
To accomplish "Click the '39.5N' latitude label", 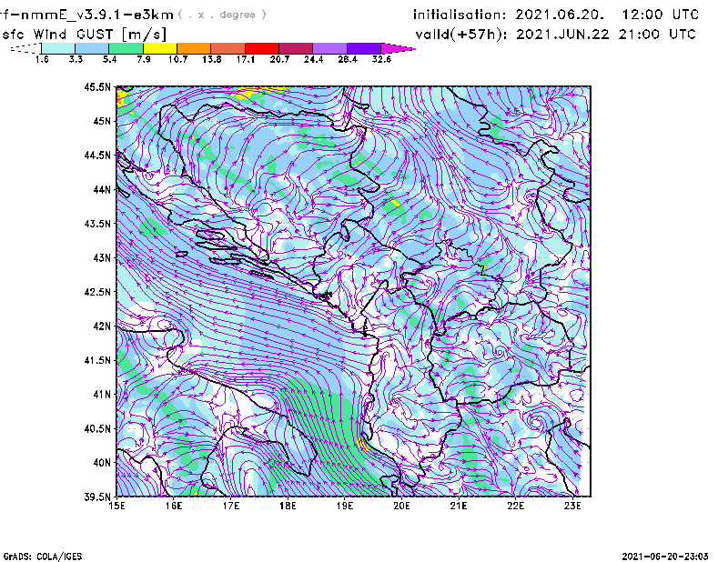I will pos(97,497).
